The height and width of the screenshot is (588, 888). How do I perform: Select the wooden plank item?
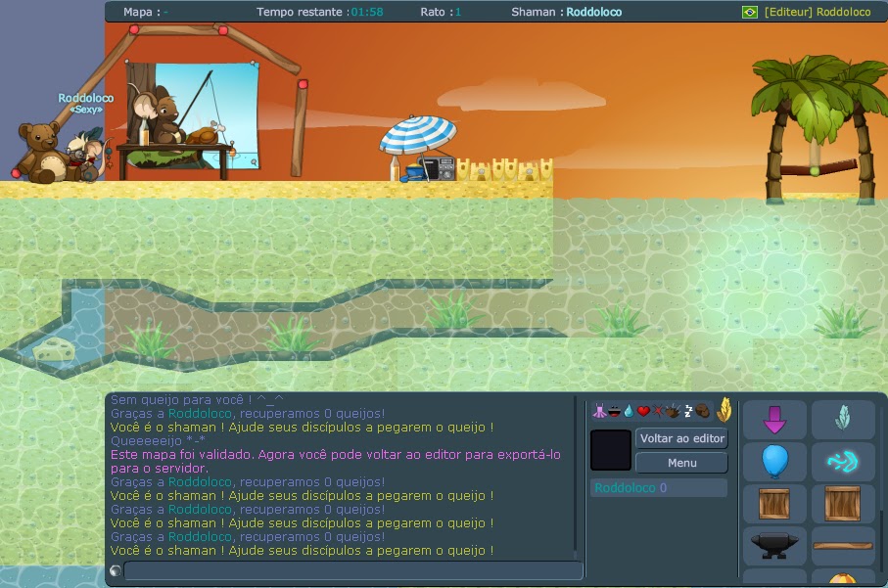coord(843,544)
